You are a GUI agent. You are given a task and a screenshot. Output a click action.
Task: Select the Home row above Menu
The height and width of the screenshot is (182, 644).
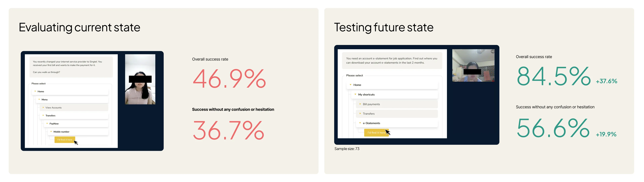(x=70, y=92)
